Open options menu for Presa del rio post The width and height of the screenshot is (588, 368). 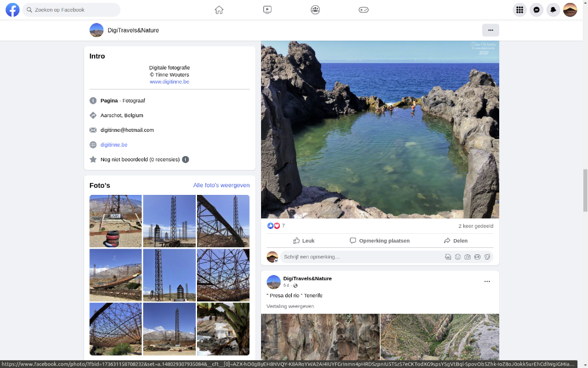487,281
